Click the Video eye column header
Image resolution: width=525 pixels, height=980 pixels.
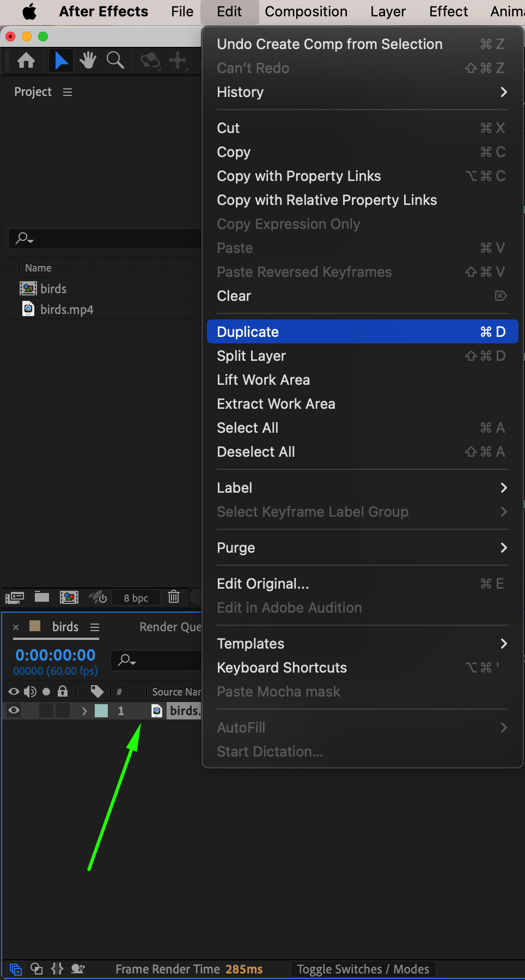[x=14, y=692]
